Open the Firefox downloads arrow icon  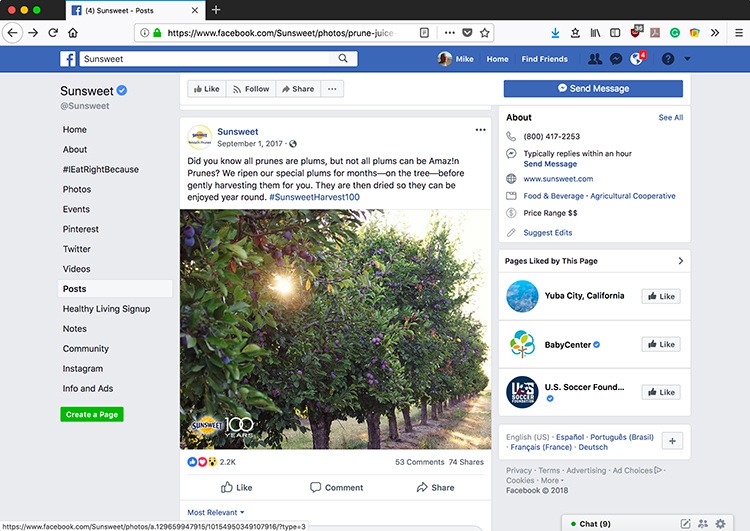click(x=555, y=33)
